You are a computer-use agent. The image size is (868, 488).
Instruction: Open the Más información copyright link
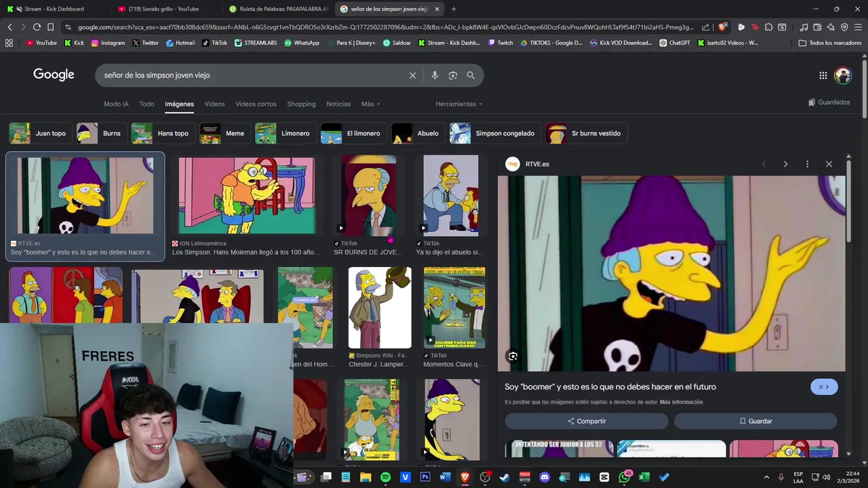point(681,402)
